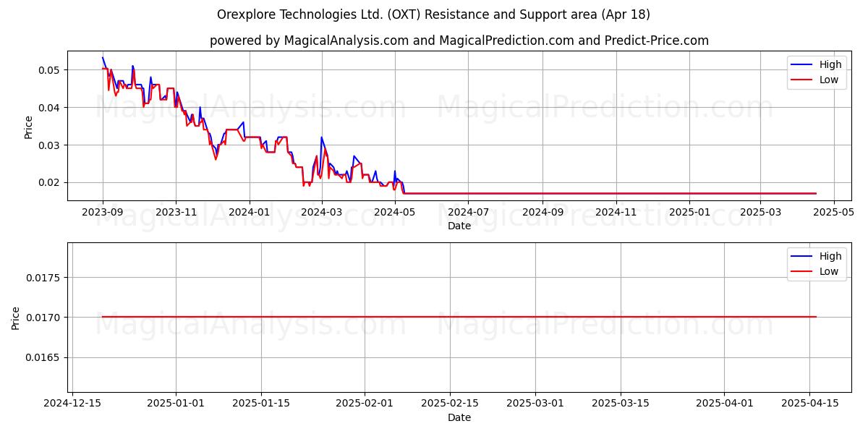
Task: Click the bottom chart's 'Price' axis label
Action: click(16, 318)
